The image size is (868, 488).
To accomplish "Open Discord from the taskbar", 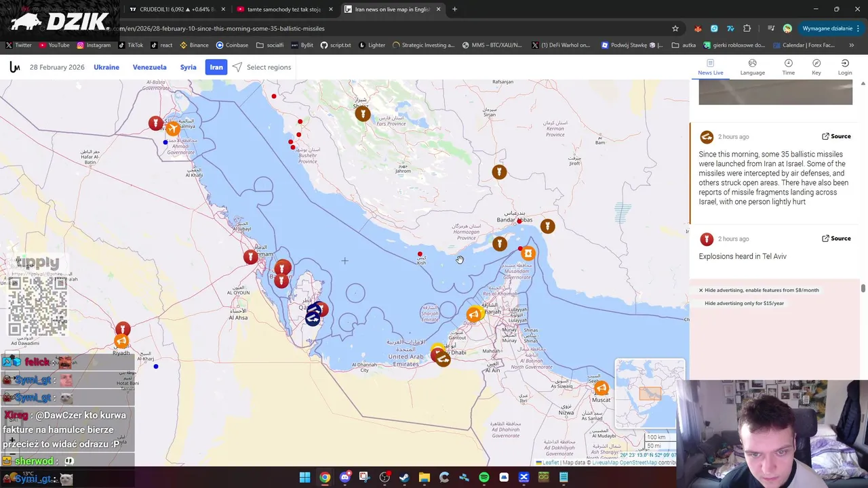I will coord(344,477).
